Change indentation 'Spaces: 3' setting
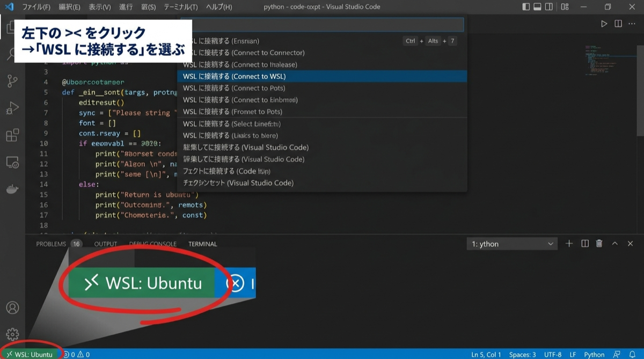 click(522, 355)
